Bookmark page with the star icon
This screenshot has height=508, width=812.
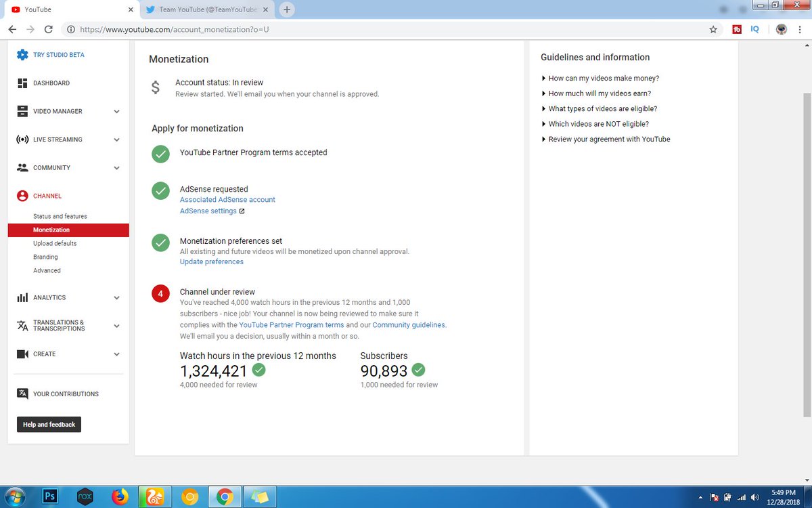pyautogui.click(x=713, y=30)
